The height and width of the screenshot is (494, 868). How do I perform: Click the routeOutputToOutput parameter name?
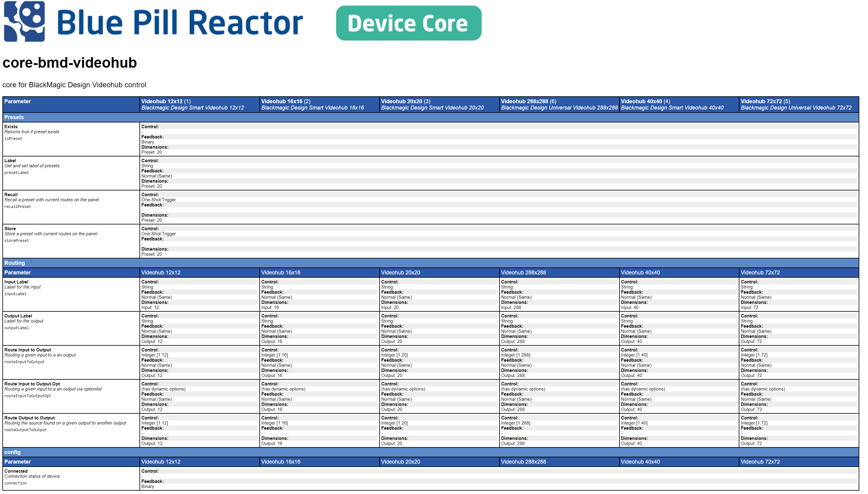26,430
